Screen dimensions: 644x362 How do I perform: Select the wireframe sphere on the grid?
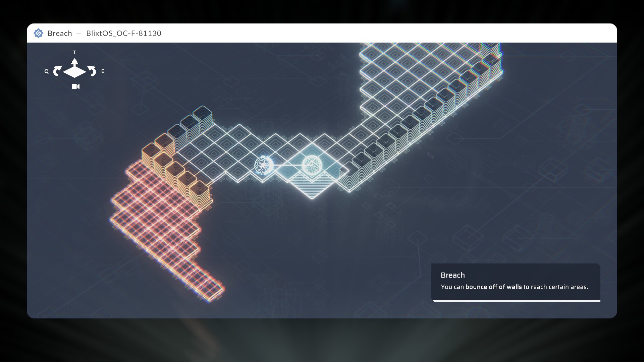[x=263, y=165]
